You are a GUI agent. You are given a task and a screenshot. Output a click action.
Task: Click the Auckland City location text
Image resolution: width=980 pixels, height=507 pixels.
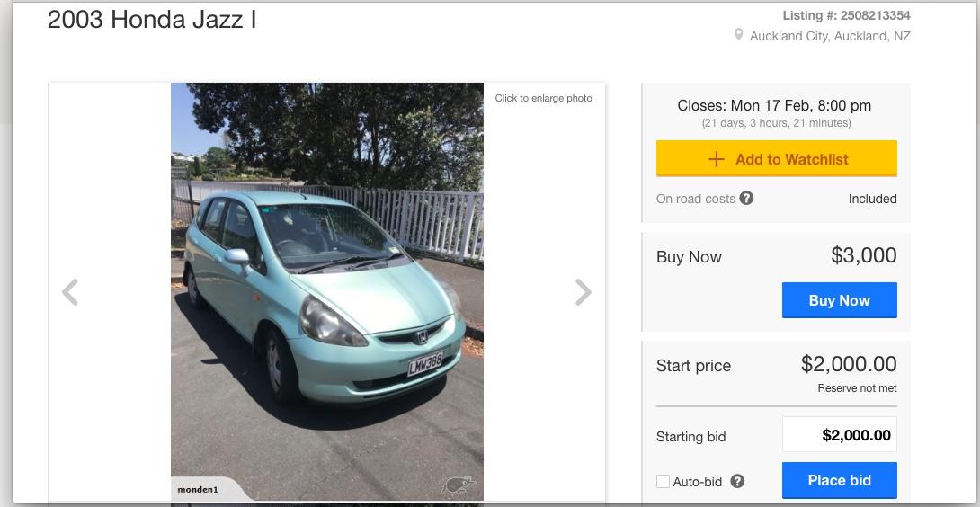point(830,37)
